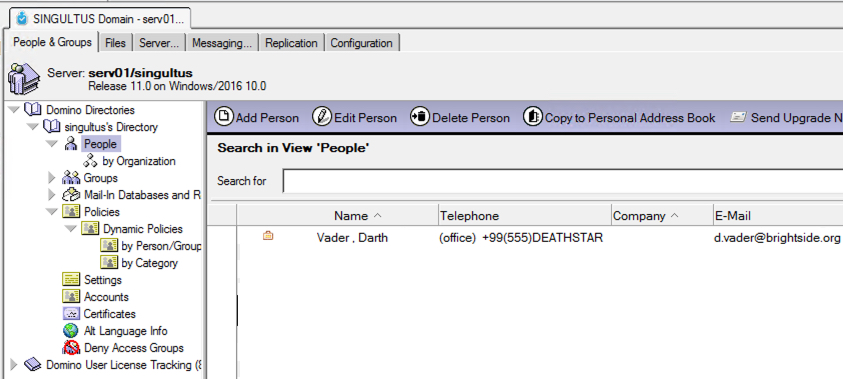Switch to the Replication tab
The width and height of the screenshot is (843, 379).
(x=291, y=43)
